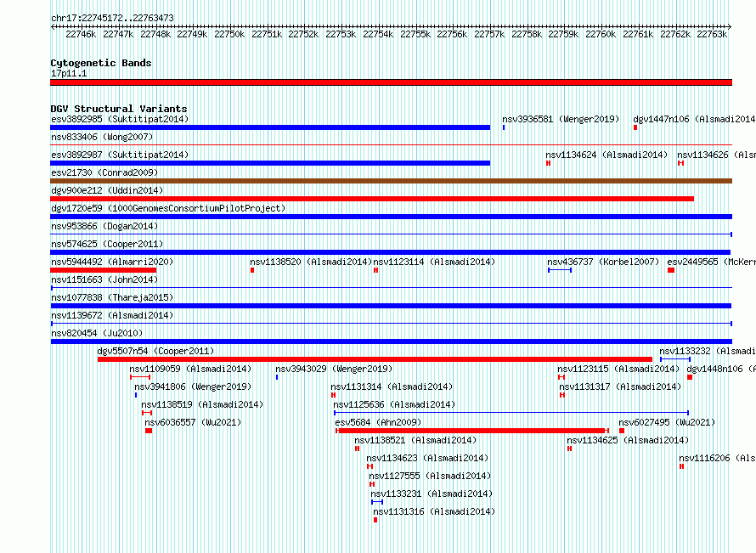
Task: Click the nsv1134624 (Alsmadi2014) label
Action: (x=606, y=155)
